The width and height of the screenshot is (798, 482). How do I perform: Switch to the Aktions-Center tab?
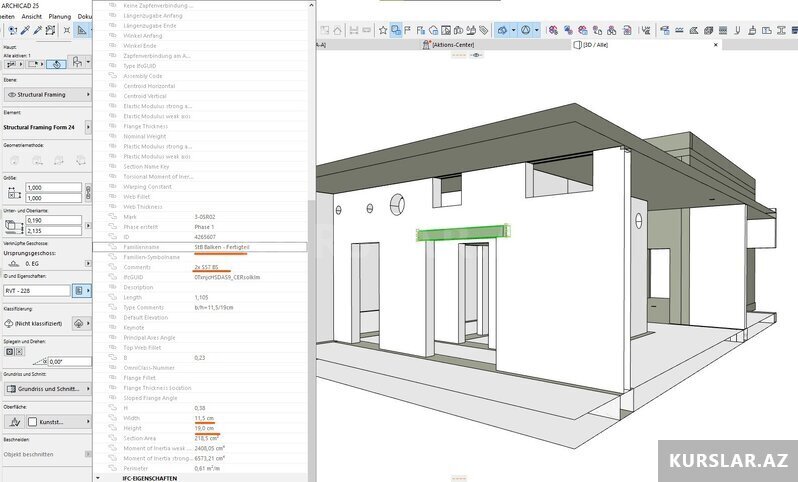[x=458, y=45]
